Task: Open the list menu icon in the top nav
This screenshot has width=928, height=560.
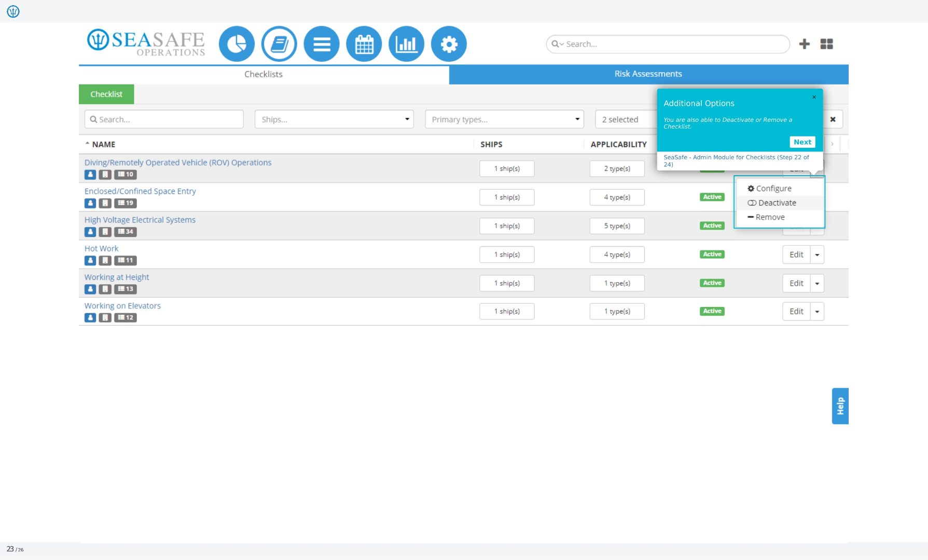Action: (322, 44)
